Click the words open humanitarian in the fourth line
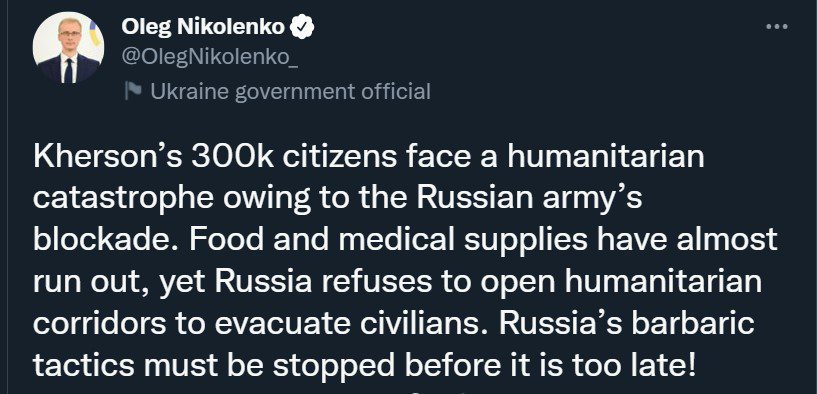The width and height of the screenshot is (817, 394). click(621, 282)
